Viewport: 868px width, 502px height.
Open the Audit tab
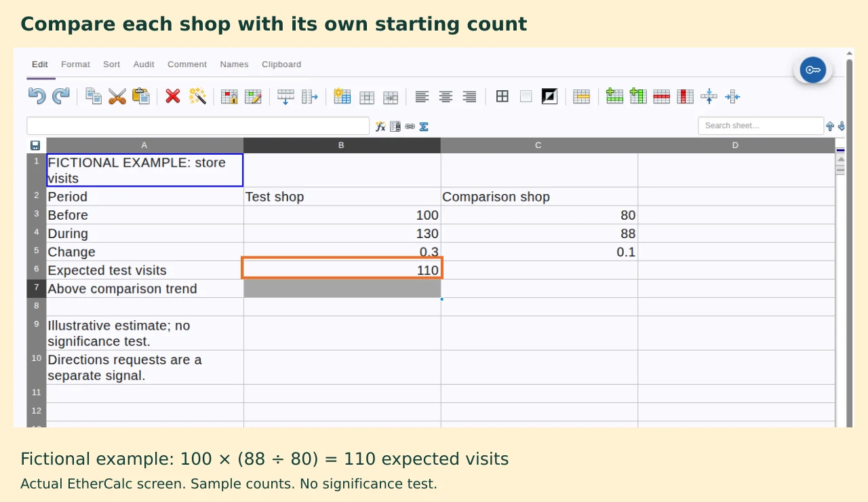tap(144, 64)
